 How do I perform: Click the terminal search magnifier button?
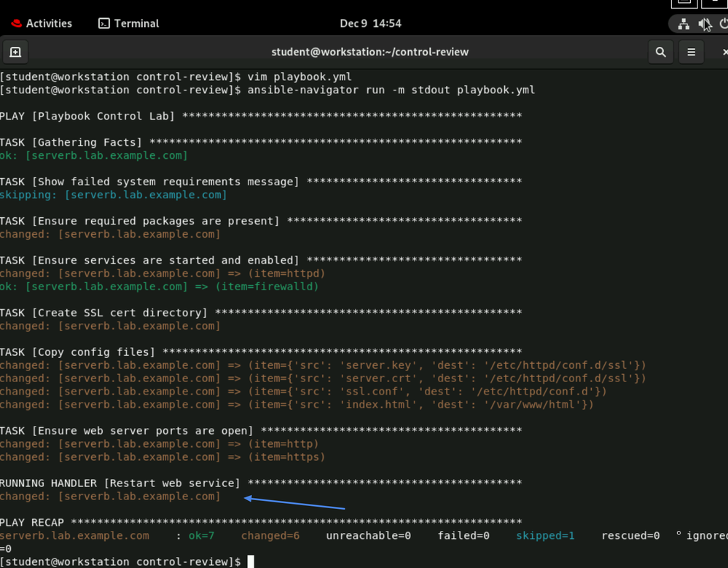661,52
